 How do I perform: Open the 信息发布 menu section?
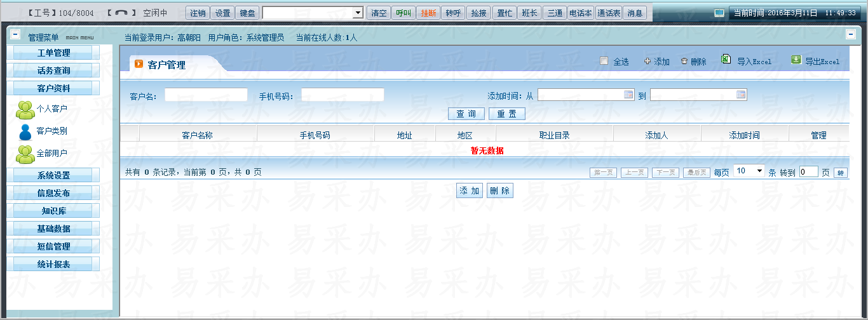pyautogui.click(x=53, y=193)
